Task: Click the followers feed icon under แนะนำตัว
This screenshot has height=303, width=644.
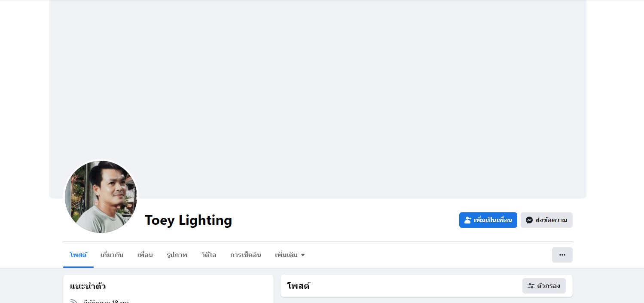Action: point(74,301)
